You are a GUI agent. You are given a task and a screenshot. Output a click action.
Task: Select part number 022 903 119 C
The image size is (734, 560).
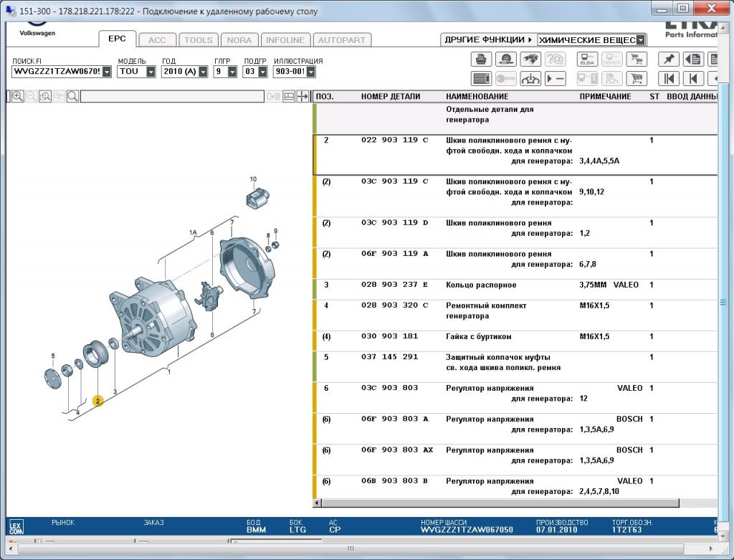coord(395,140)
